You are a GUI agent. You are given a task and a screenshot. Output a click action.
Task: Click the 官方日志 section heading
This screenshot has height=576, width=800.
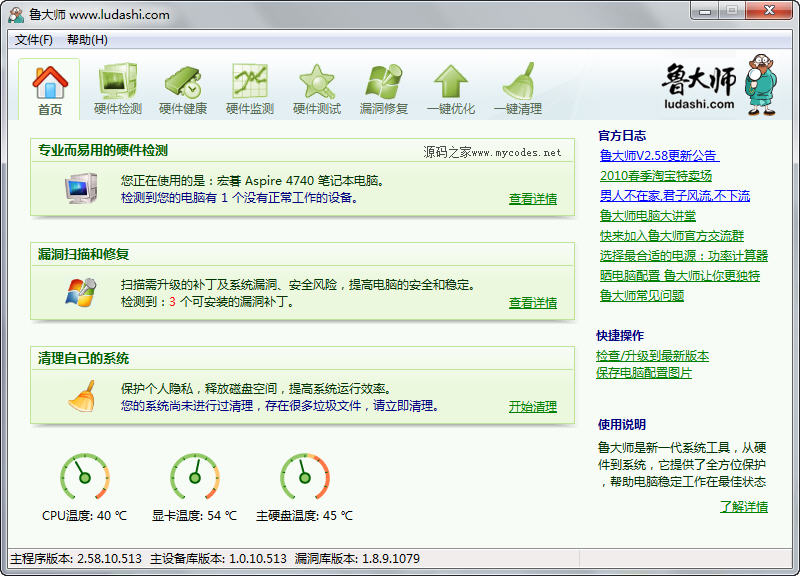(x=622, y=136)
